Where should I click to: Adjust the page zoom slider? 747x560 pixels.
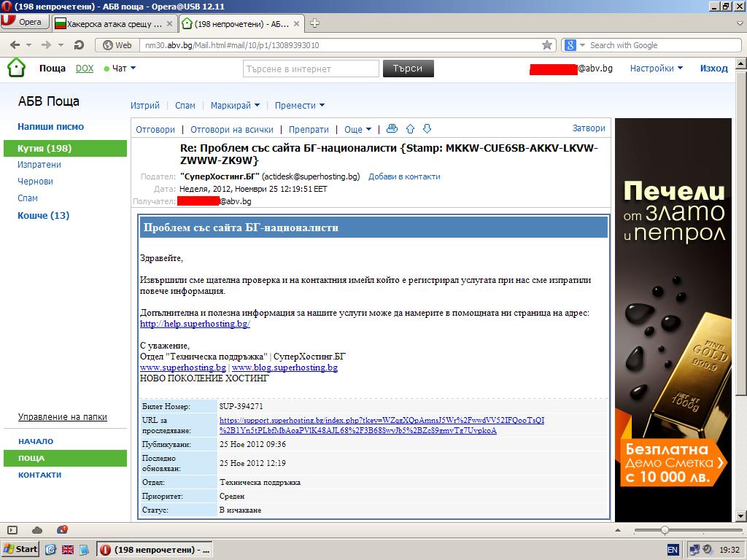[665, 530]
